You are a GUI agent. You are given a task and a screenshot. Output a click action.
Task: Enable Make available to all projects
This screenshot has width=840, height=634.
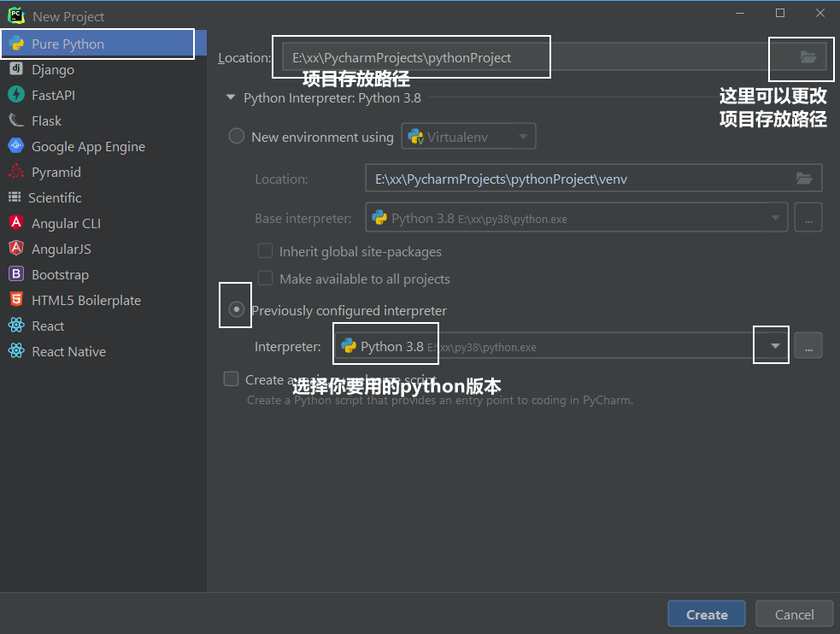265,279
